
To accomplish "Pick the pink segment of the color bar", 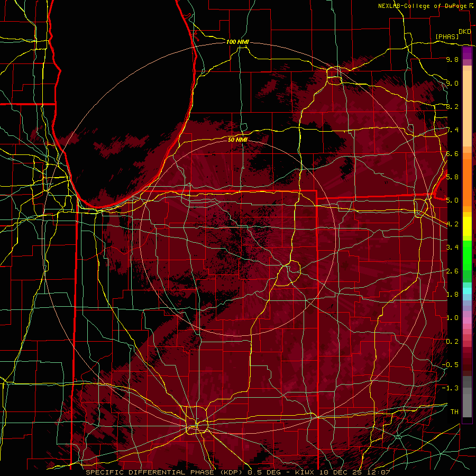I will [x=467, y=321].
